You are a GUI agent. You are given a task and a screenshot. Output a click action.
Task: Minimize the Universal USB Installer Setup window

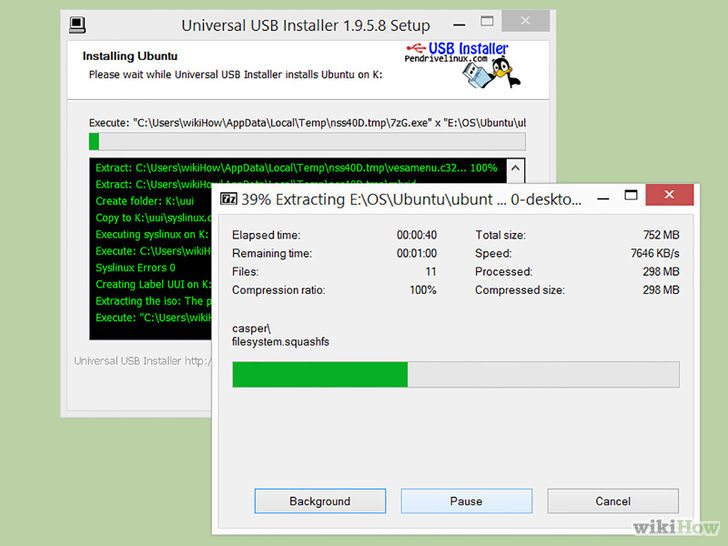tap(459, 25)
